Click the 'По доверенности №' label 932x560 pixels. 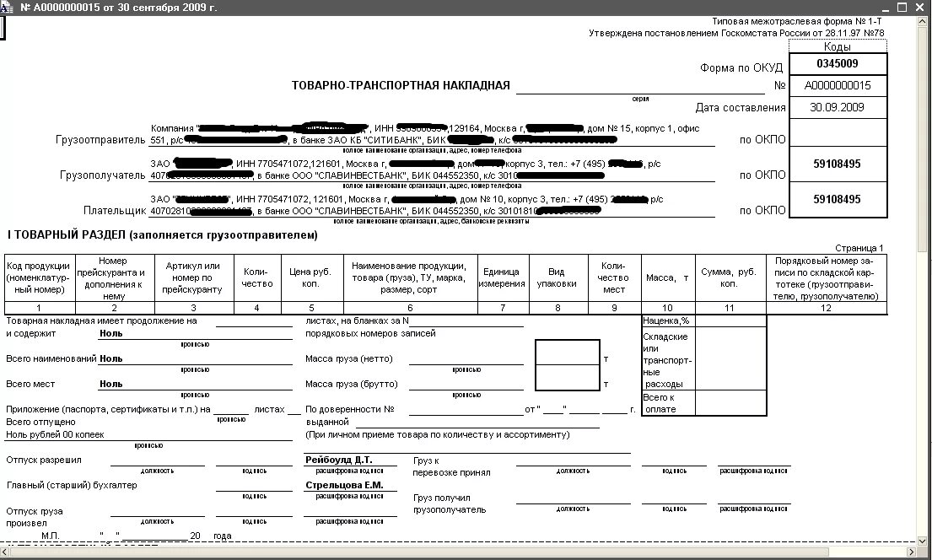[x=350, y=410]
